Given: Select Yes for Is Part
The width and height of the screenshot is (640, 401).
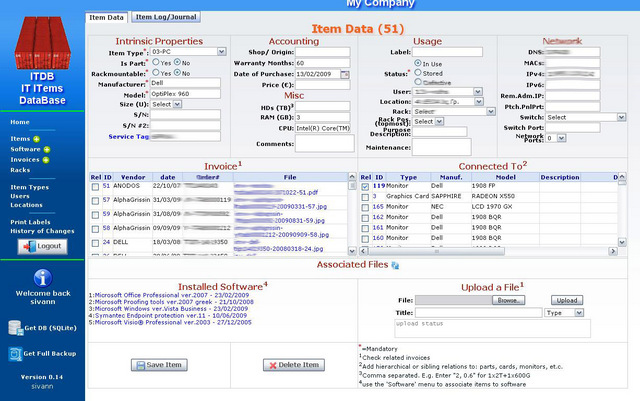Looking at the screenshot, I should [x=156, y=62].
